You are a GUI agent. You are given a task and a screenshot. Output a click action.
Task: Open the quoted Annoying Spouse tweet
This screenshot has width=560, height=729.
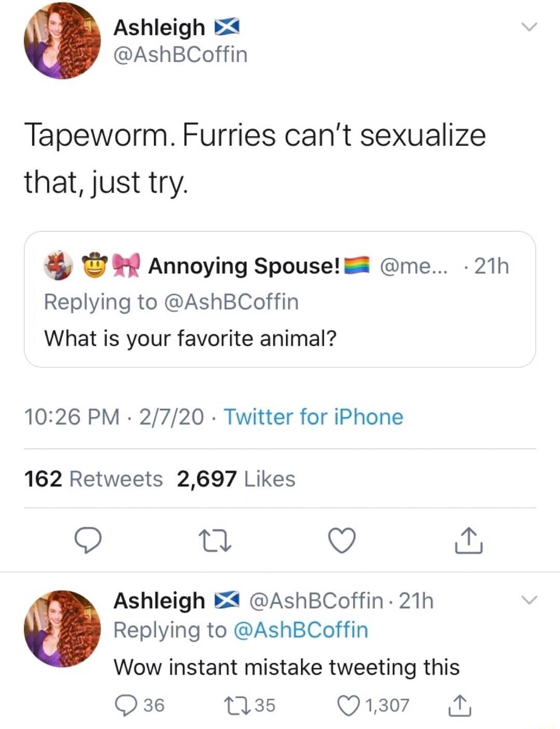click(x=280, y=298)
